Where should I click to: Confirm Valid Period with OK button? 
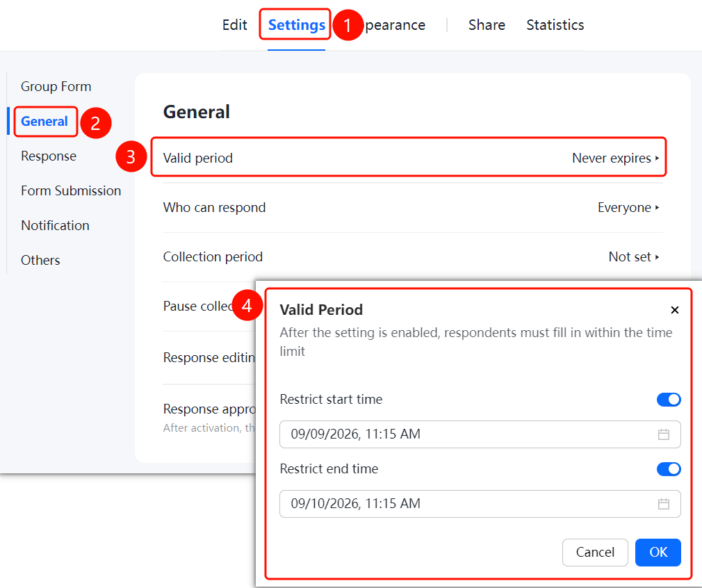tap(658, 552)
